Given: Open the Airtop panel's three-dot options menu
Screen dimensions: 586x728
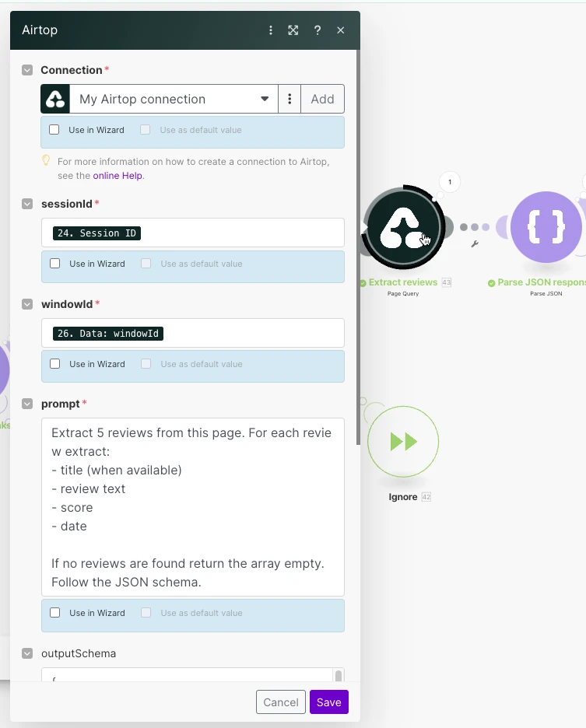Looking at the screenshot, I should (271, 30).
